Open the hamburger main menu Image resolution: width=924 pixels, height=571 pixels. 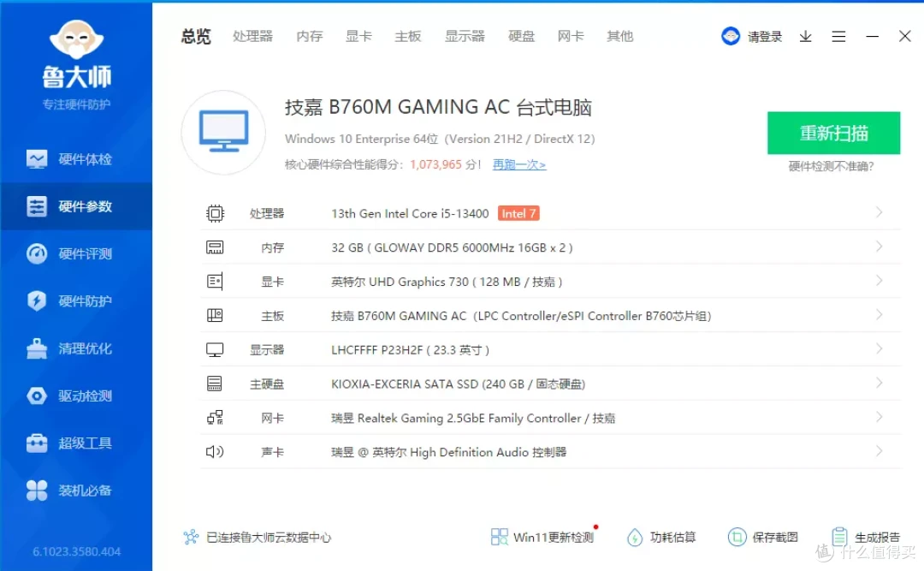point(838,37)
